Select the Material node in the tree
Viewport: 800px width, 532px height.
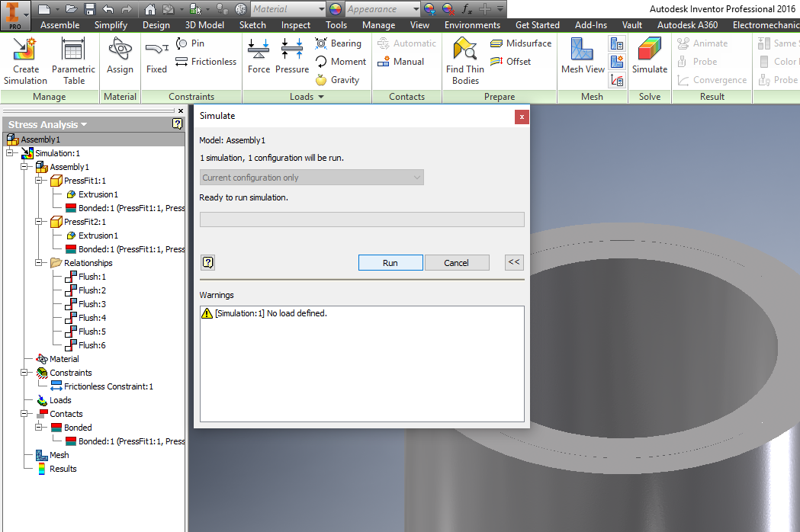pos(58,359)
